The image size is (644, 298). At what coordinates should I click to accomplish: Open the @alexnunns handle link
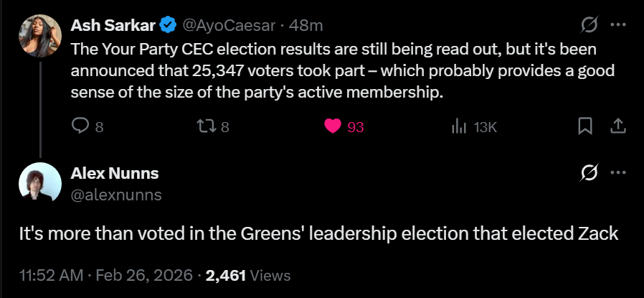(x=116, y=195)
